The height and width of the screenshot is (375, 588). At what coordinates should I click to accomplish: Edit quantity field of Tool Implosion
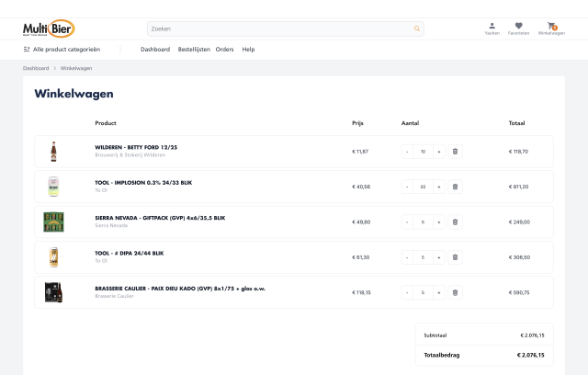click(423, 187)
